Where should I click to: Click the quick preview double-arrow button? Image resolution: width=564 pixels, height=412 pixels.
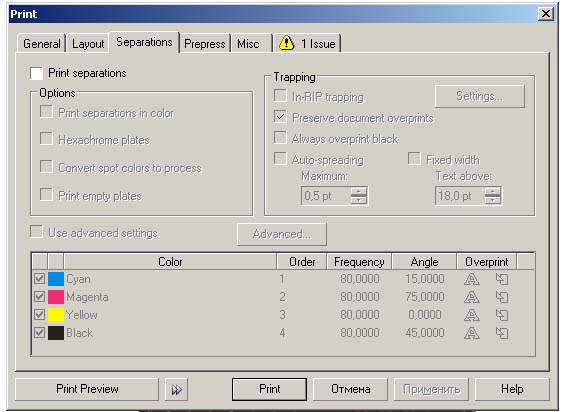pos(176,389)
